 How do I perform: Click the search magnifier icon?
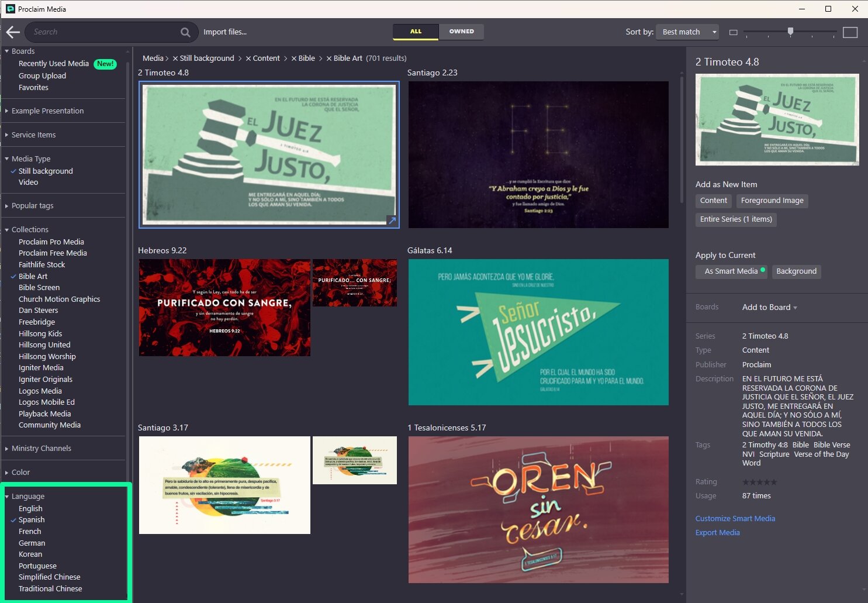pyautogui.click(x=185, y=32)
